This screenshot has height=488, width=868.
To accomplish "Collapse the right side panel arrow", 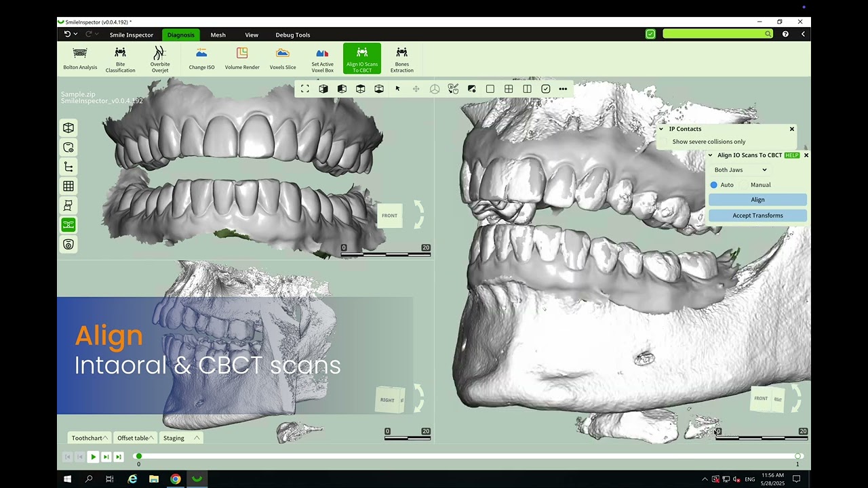I will 803,34.
